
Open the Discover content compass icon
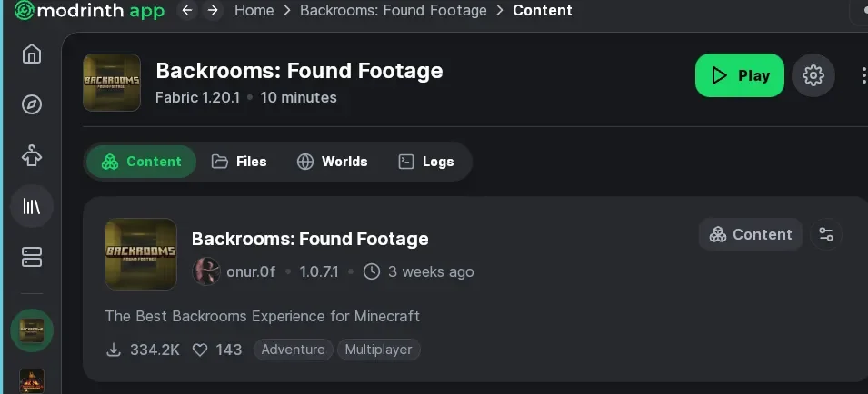(x=32, y=104)
